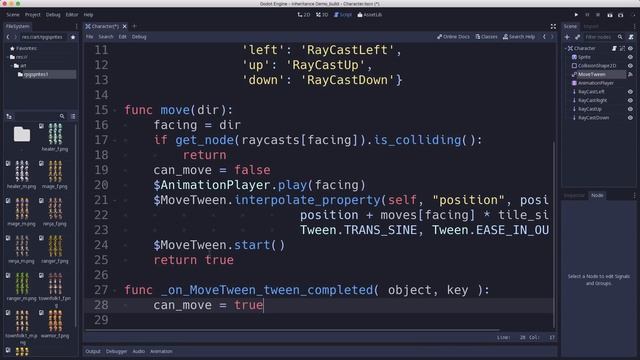The height and width of the screenshot is (360, 640).
Task: Collapse the art folder
Action: tap(12, 65)
